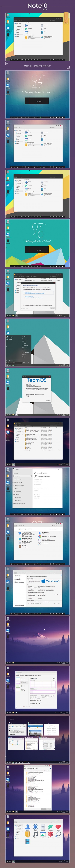Open Delivery Optimization in the Settings sidebar
This screenshot has height=868, width=75.
click(x=20, y=486)
